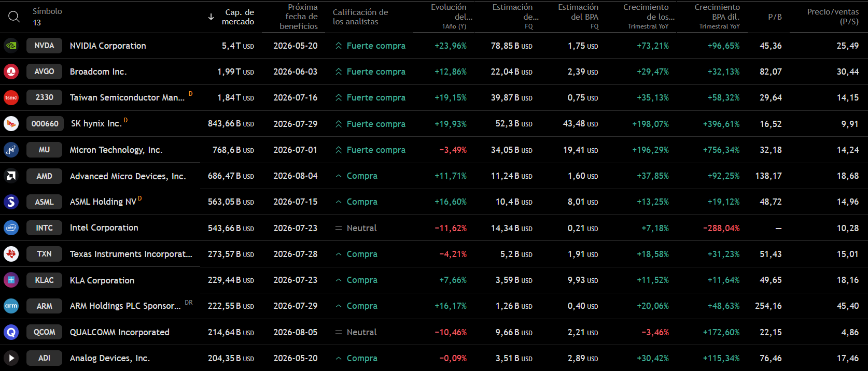Select the QUALCOMM Incorporated company name

pos(120,332)
